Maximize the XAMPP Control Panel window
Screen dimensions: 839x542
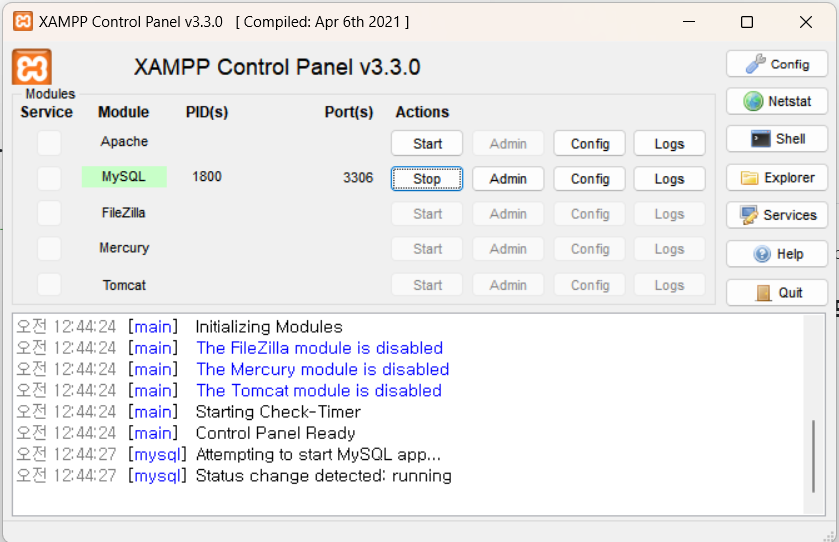pyautogui.click(x=747, y=21)
